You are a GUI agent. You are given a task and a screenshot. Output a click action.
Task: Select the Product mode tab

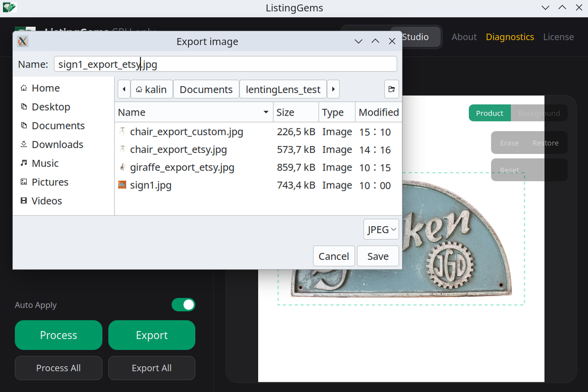489,113
